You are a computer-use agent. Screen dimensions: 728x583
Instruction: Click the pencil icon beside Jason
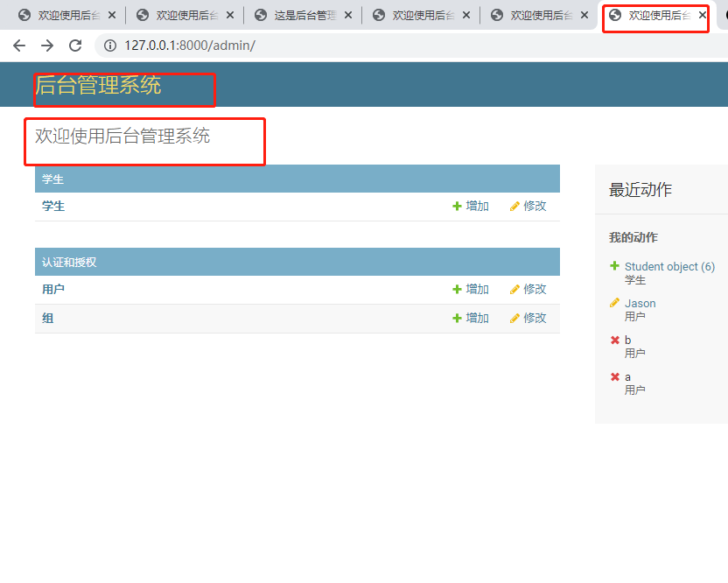(x=614, y=303)
